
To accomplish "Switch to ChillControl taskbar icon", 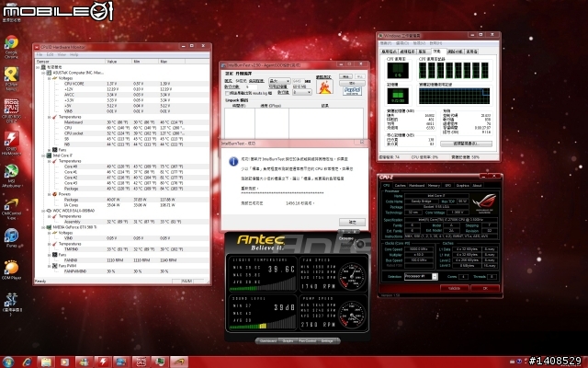I will [179, 362].
